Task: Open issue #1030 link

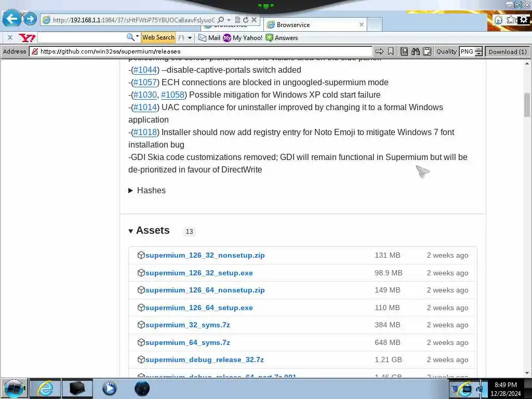Action: (145, 95)
